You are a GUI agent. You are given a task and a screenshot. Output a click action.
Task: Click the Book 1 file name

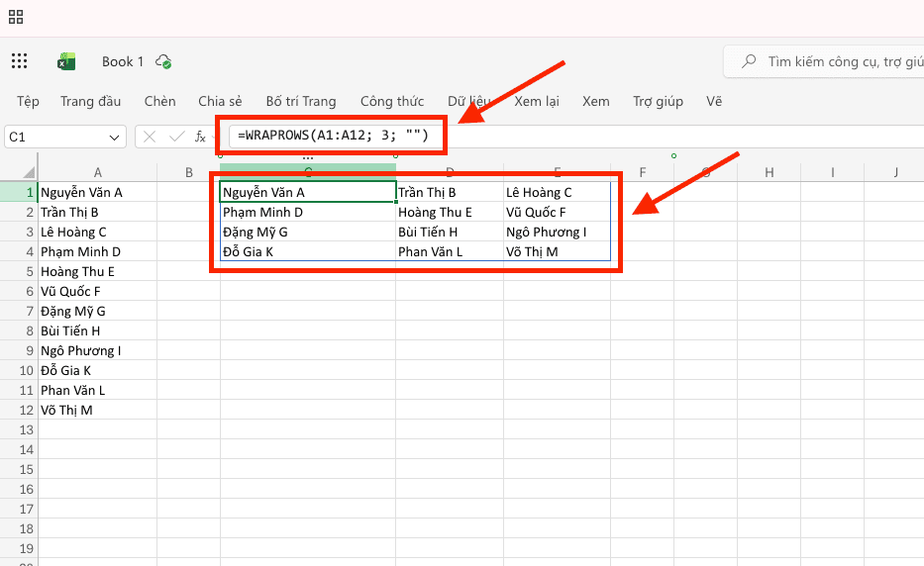point(123,61)
